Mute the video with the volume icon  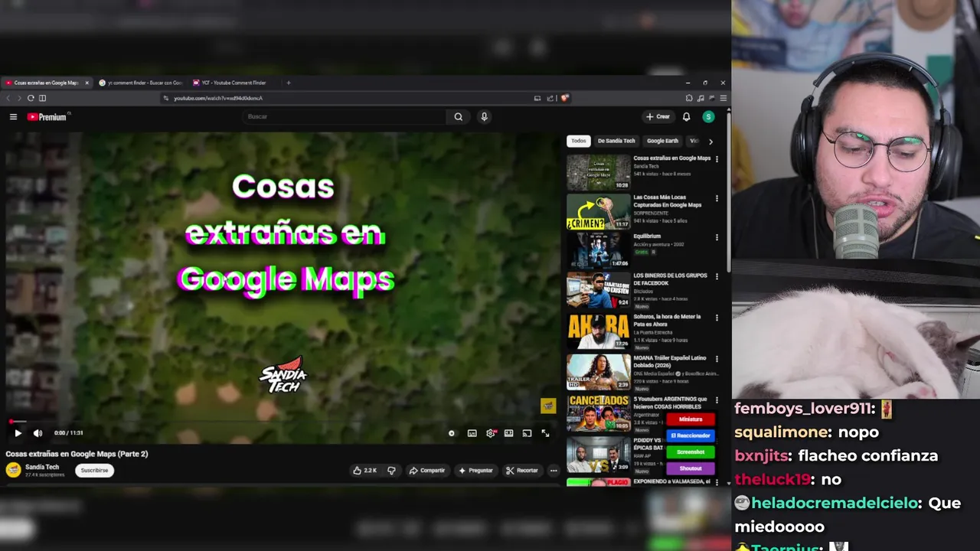coord(38,433)
